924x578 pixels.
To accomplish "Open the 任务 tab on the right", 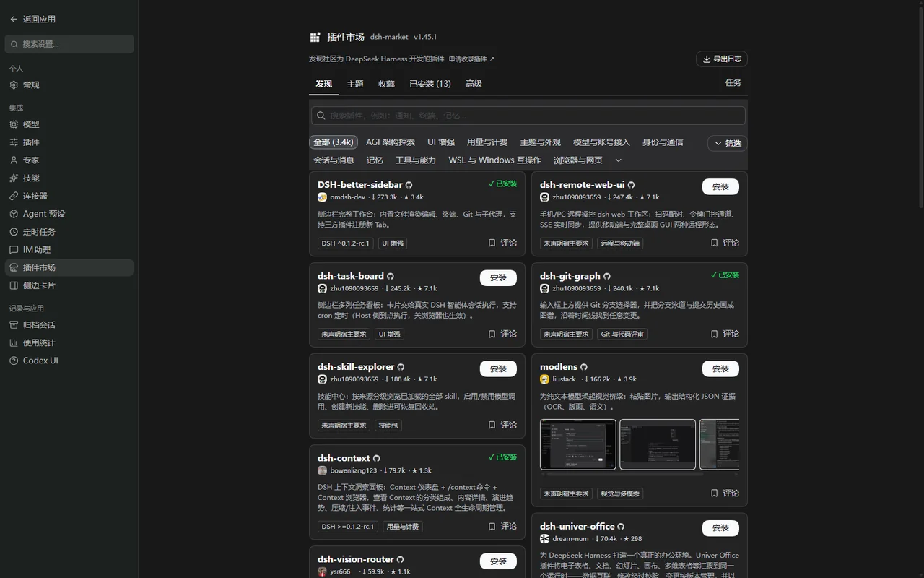I will click(x=733, y=83).
